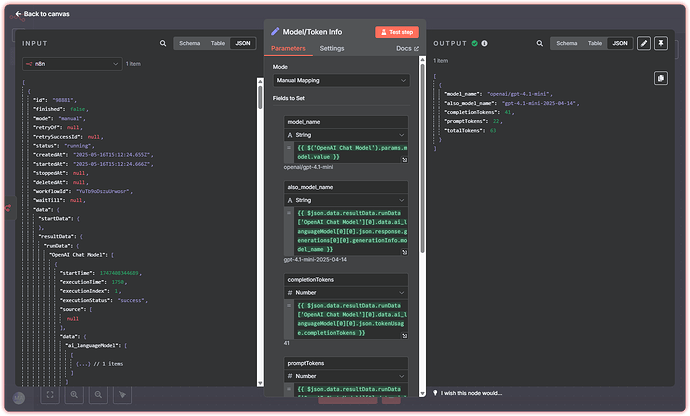Click the also_model_name field name input
Screen dimensions: 690x416
point(346,187)
